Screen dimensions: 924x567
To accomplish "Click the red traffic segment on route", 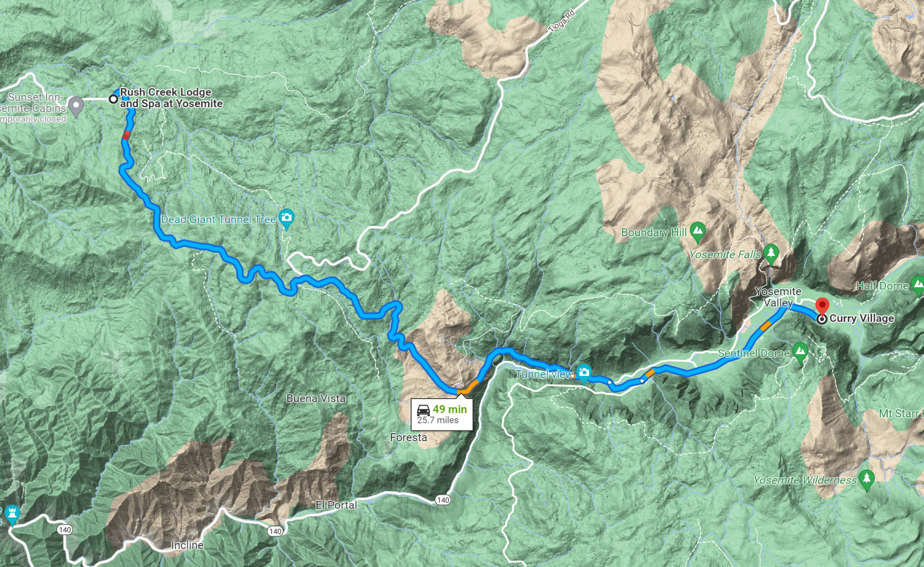I will coord(126,135).
